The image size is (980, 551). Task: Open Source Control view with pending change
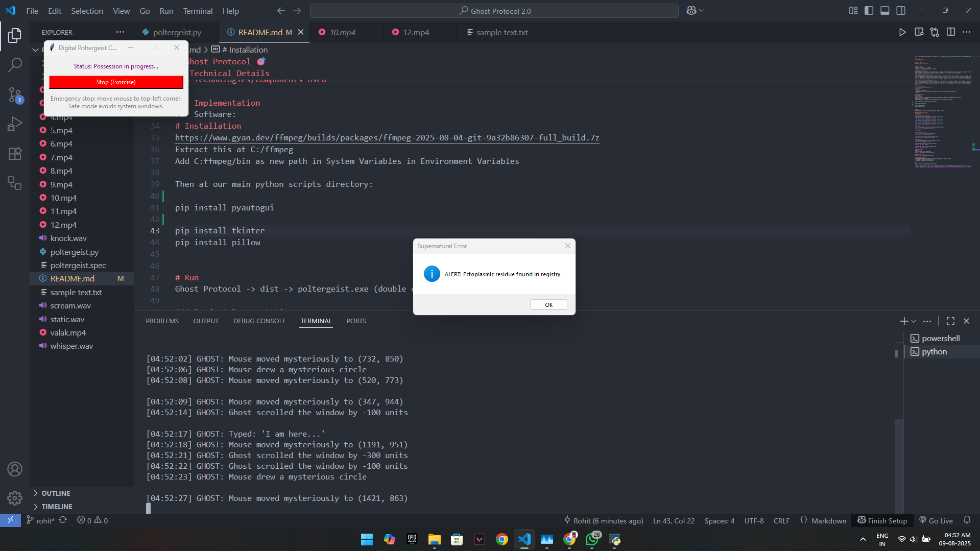coord(15,94)
